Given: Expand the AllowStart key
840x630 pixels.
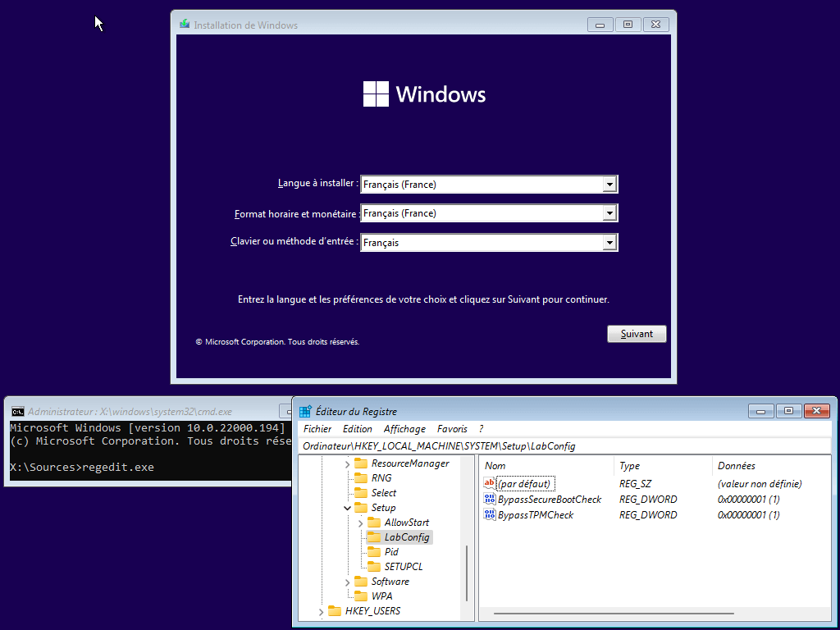Looking at the screenshot, I should [361, 523].
